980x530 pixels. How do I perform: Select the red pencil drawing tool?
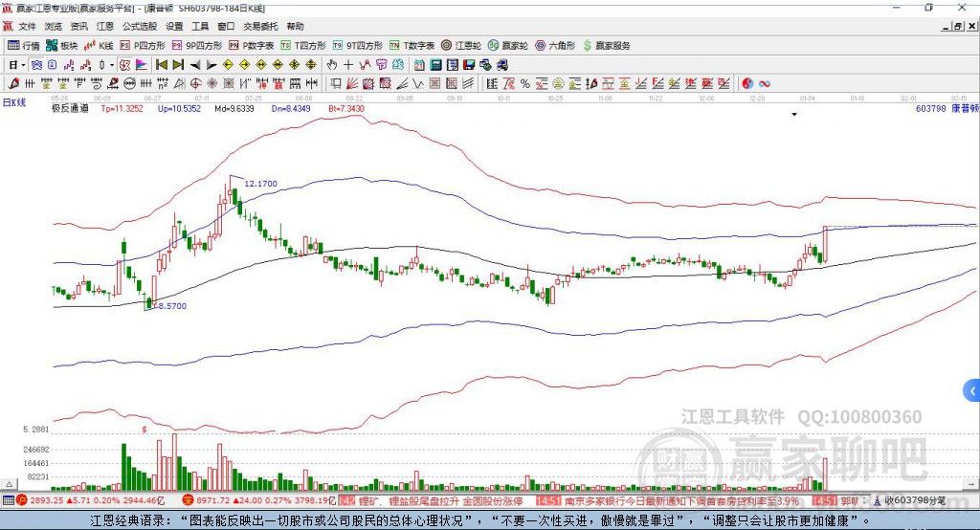coord(13,83)
